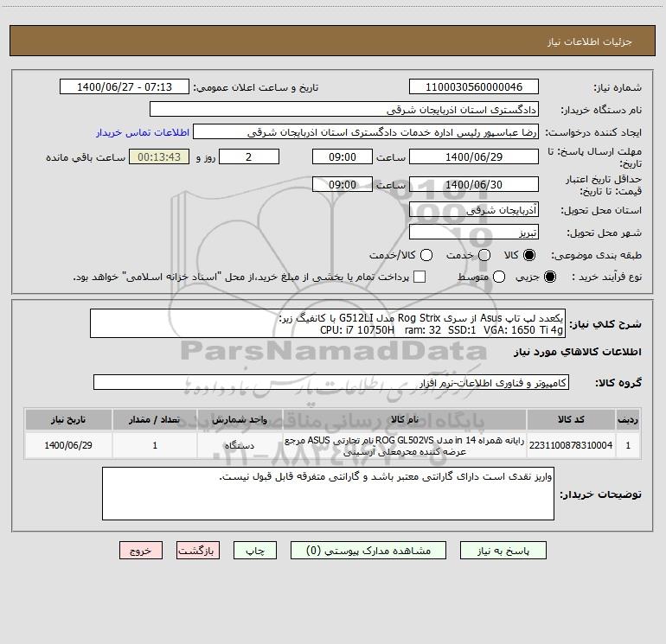Click the کد کالا column header
This screenshot has height=644, width=666.
[571, 419]
